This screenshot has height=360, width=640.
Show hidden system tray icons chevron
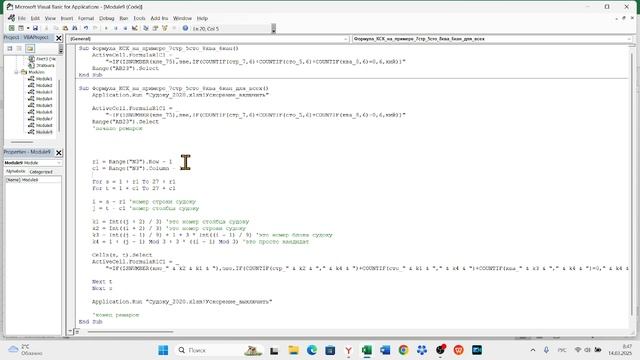click(533, 350)
